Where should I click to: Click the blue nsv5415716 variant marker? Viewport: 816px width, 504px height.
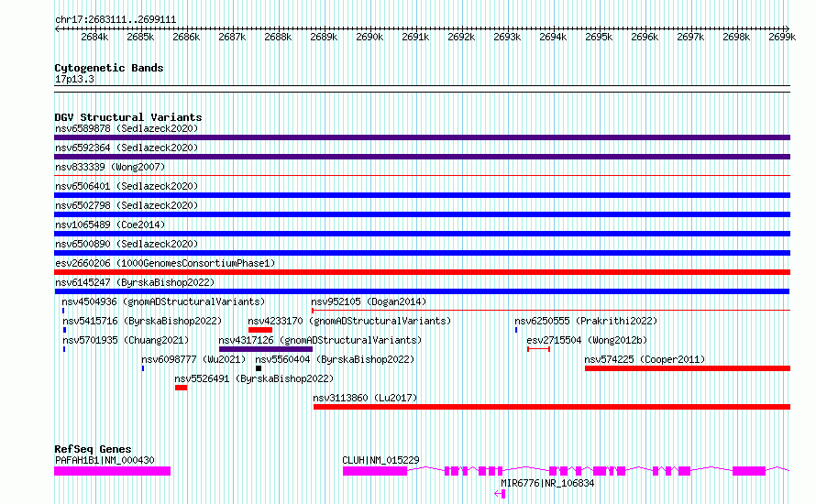click(x=64, y=330)
